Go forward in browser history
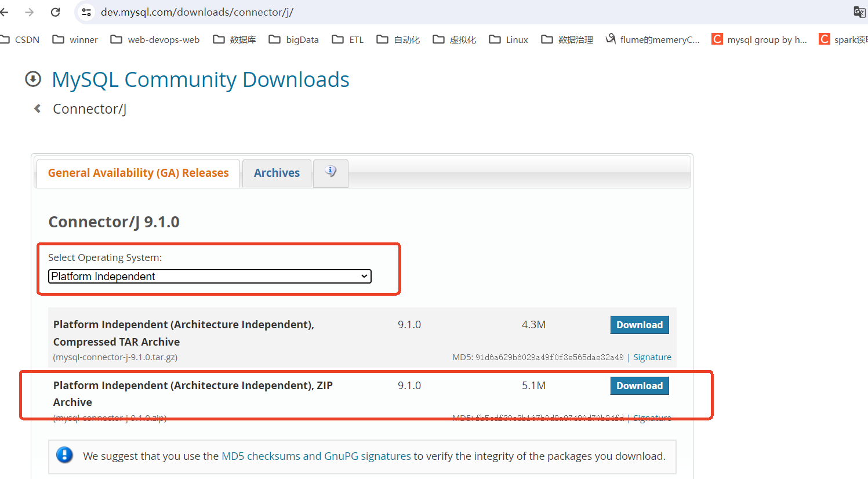The height and width of the screenshot is (479, 868). click(30, 12)
